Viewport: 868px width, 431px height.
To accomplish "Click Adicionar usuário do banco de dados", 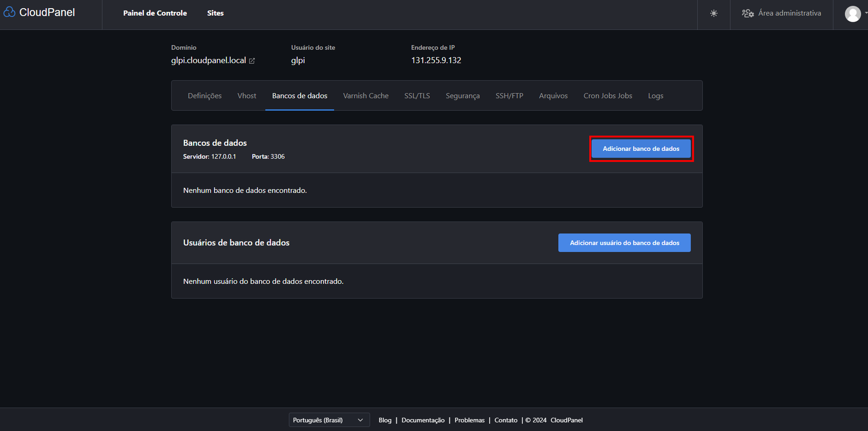I will coord(624,243).
